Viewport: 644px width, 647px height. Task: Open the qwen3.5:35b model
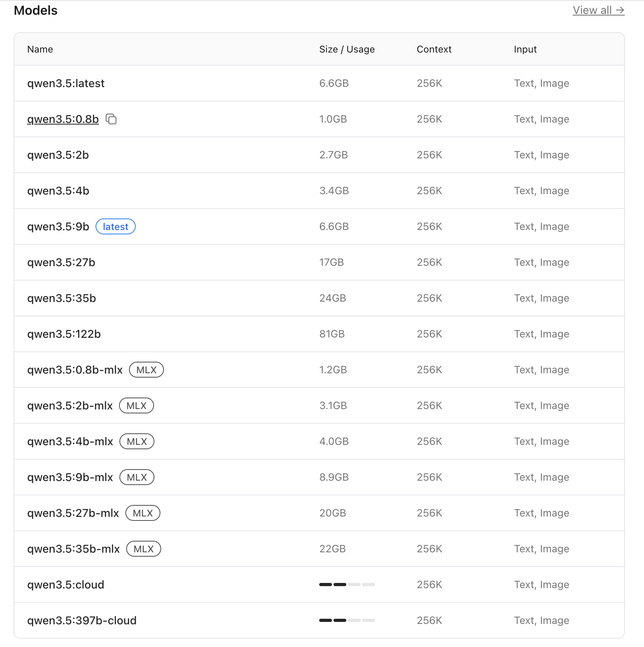(x=62, y=298)
